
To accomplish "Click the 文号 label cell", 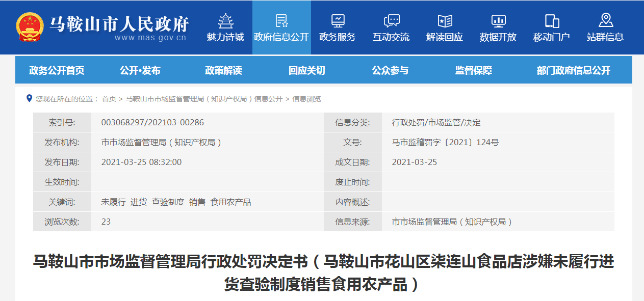I will [x=353, y=143].
